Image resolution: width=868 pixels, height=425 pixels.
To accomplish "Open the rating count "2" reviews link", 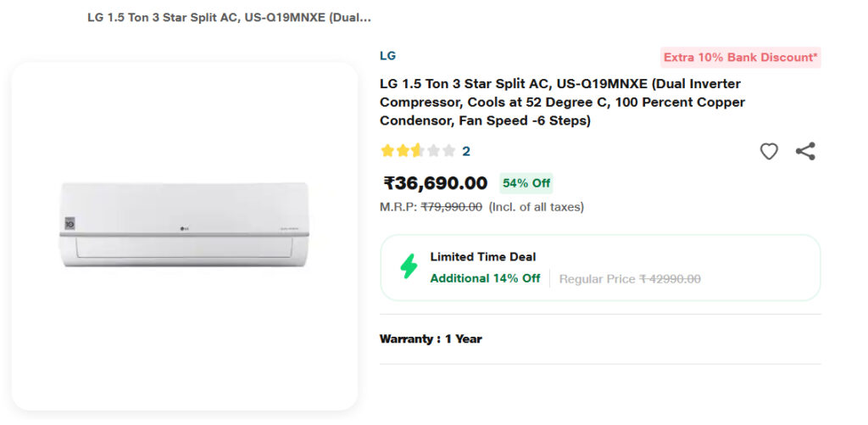I will (x=466, y=151).
